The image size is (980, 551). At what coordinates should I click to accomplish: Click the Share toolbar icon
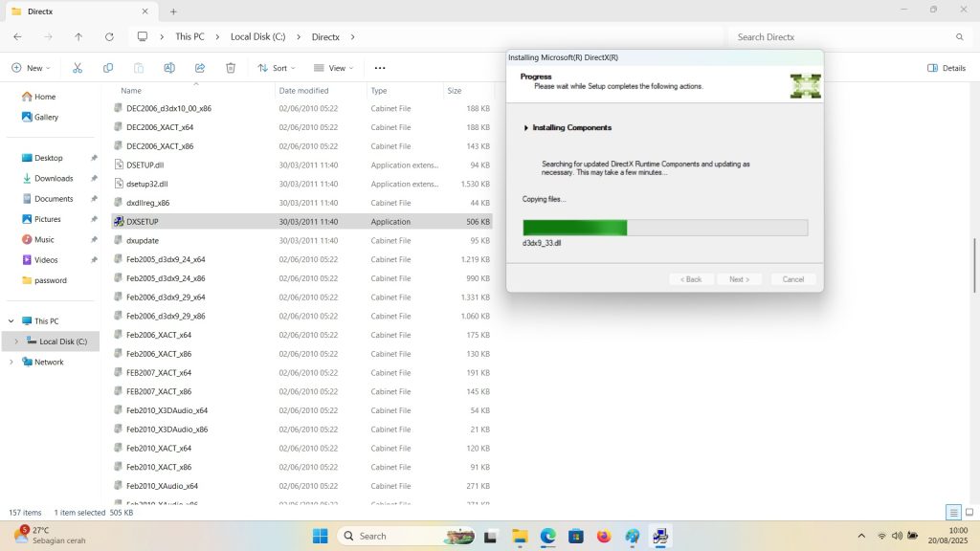(200, 68)
